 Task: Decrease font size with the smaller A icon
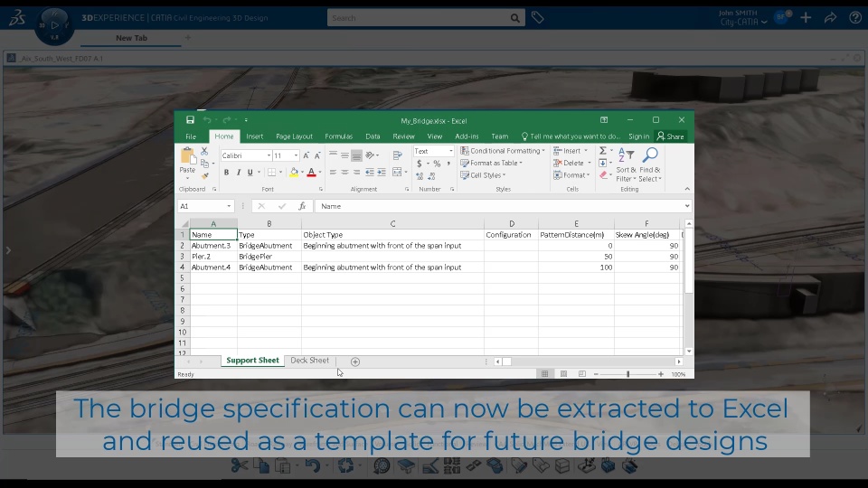tap(317, 155)
